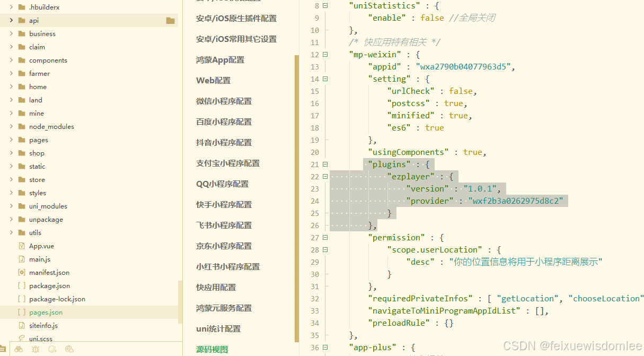Click the pages.json brackets icon
The width and height of the screenshot is (644, 356).
pos(22,312)
